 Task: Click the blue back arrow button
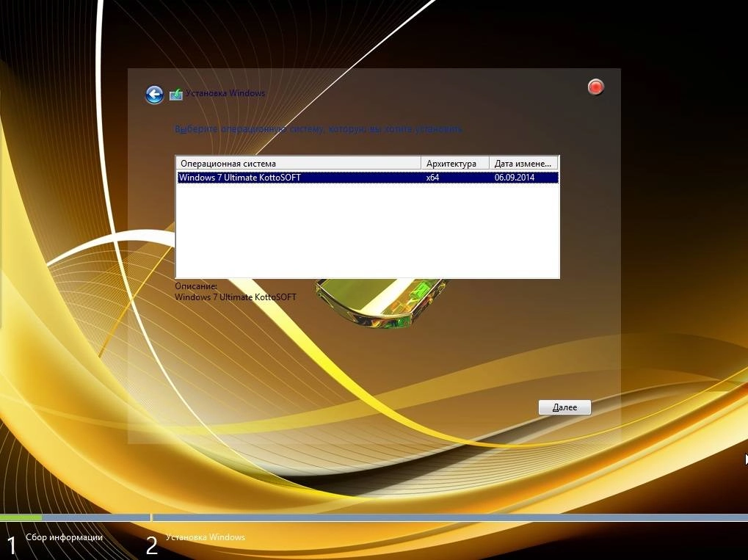pos(154,95)
